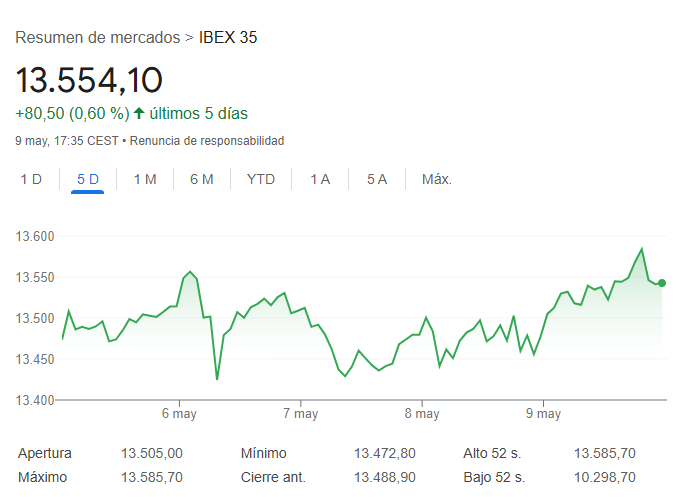Switch to the 5 A range tab

pyautogui.click(x=377, y=179)
